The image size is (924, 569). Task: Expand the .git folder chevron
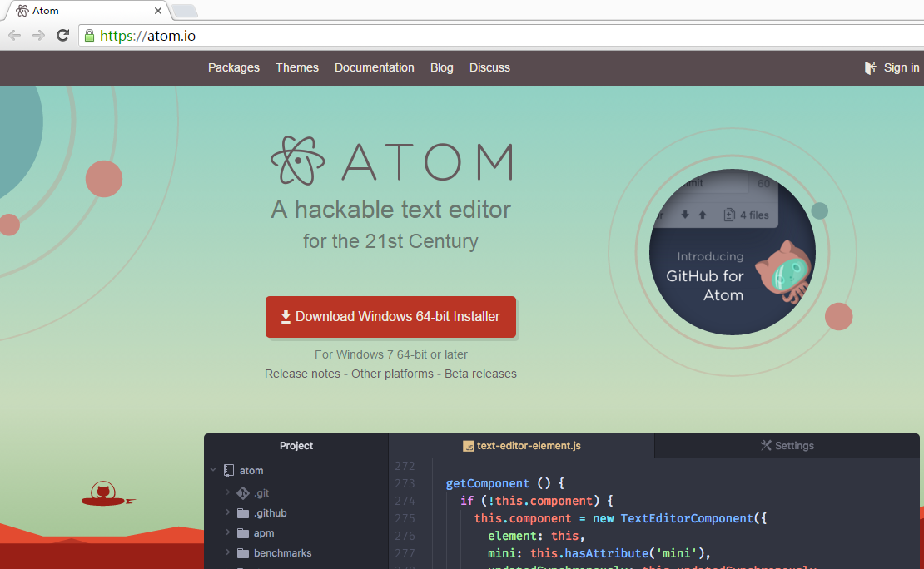[x=228, y=492]
